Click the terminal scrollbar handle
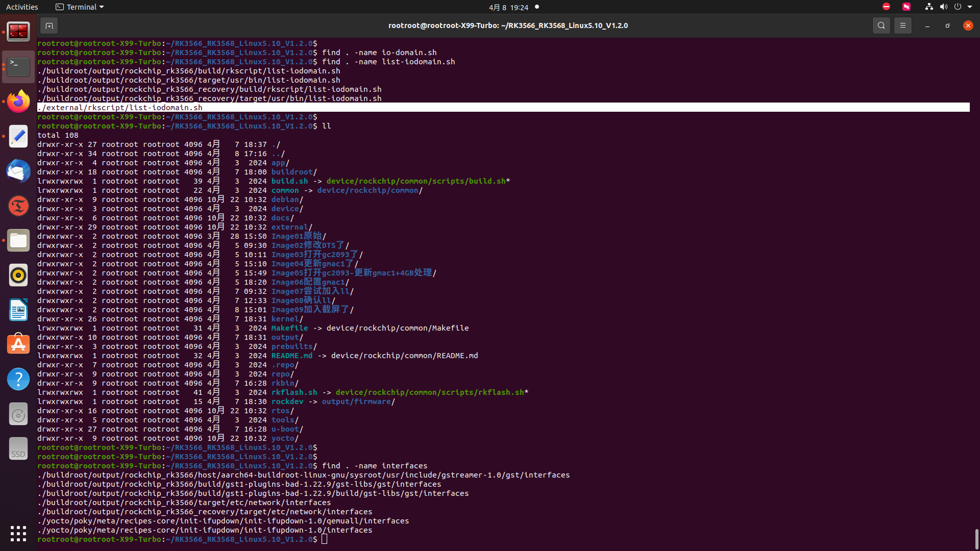Screen dimensions: 980x551 [976, 538]
